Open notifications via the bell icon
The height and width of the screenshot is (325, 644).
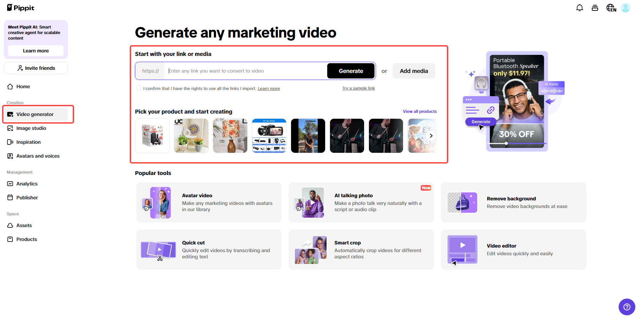point(579,7)
